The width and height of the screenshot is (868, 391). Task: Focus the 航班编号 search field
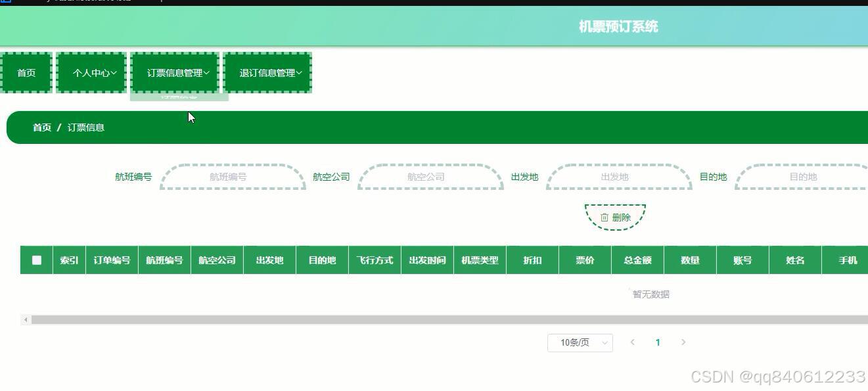pyautogui.click(x=233, y=177)
